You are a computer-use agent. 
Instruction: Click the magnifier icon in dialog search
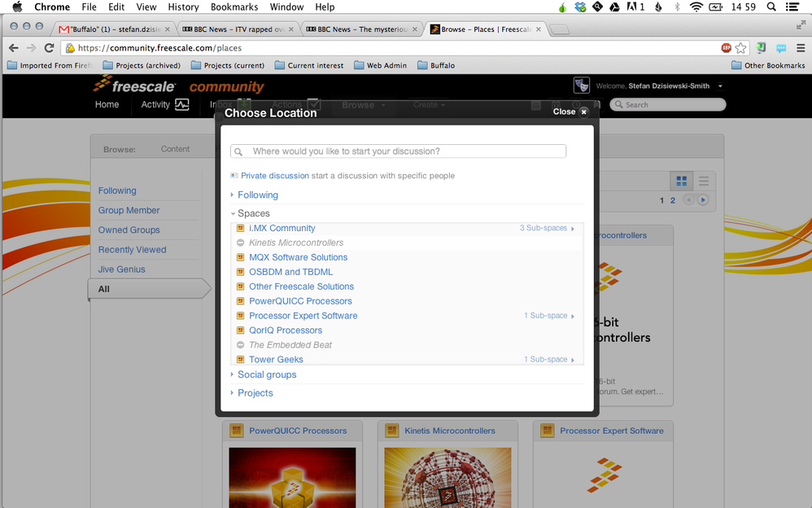(x=238, y=151)
